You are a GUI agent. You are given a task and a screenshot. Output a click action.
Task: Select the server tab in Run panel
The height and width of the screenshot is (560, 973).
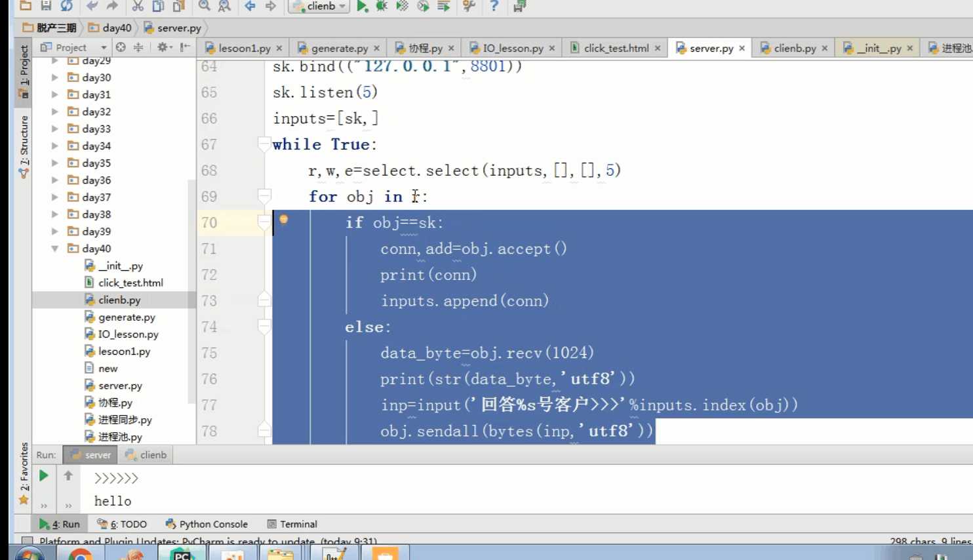click(x=91, y=454)
